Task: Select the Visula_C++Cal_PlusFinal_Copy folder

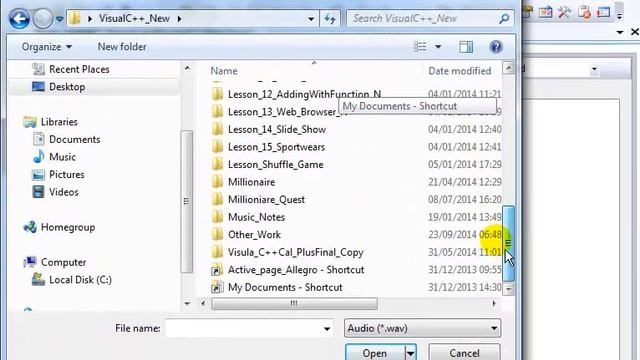Action: pos(296,252)
